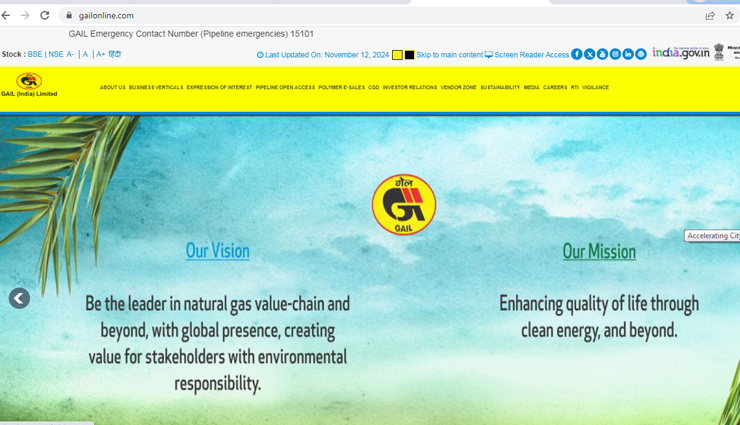Decrease font size with A- control

70,54
